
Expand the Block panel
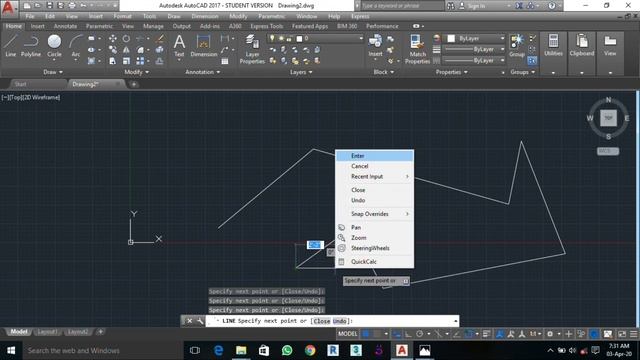[384, 72]
